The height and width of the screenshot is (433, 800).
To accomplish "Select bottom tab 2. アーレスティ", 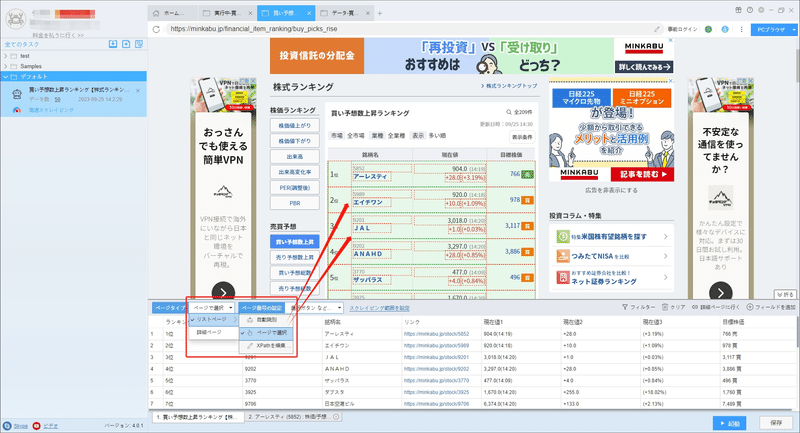I will point(294,417).
